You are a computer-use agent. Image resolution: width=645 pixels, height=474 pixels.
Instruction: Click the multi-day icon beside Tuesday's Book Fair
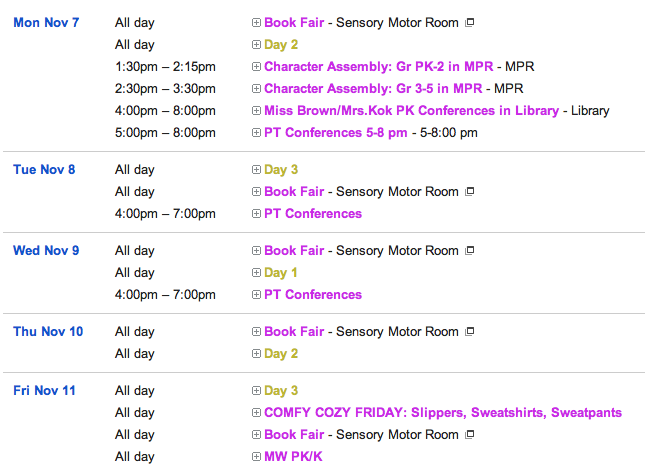[x=469, y=191]
